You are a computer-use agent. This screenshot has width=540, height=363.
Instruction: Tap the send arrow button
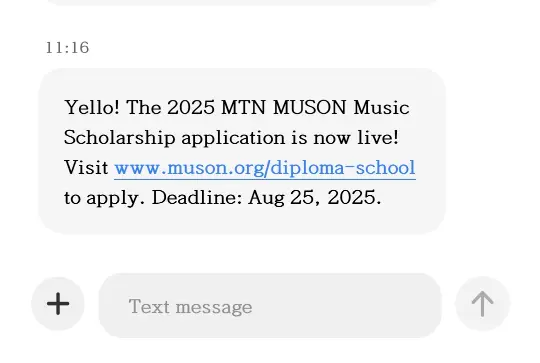pos(482,304)
